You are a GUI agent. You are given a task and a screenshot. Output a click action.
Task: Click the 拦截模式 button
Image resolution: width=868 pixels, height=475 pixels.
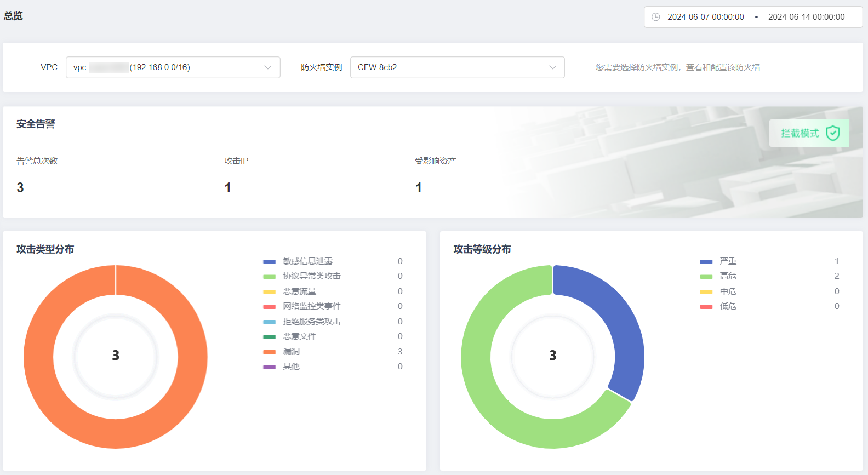[x=809, y=133]
